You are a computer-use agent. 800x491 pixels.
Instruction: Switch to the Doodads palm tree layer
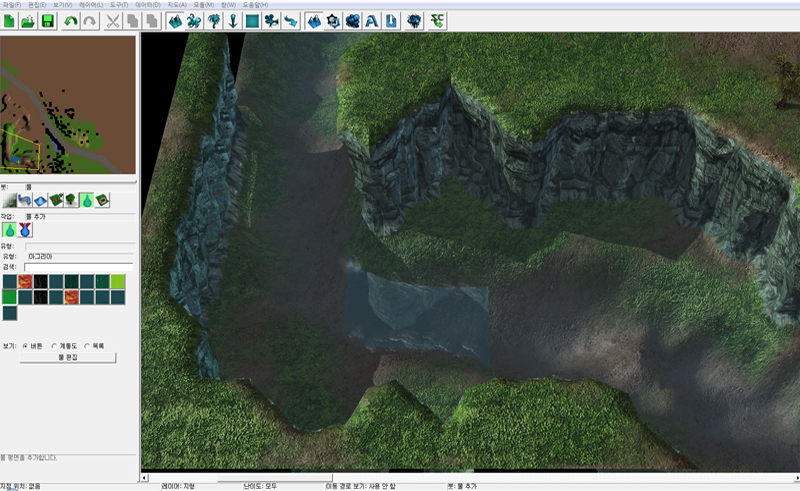tap(213, 21)
